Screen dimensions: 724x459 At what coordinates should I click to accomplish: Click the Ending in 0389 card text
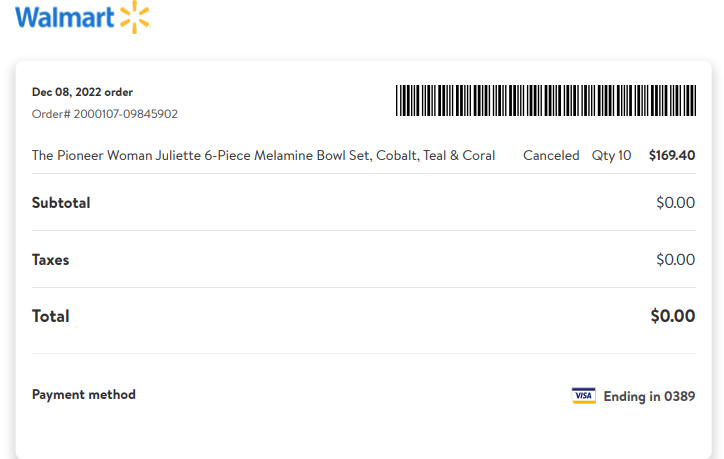click(x=649, y=396)
